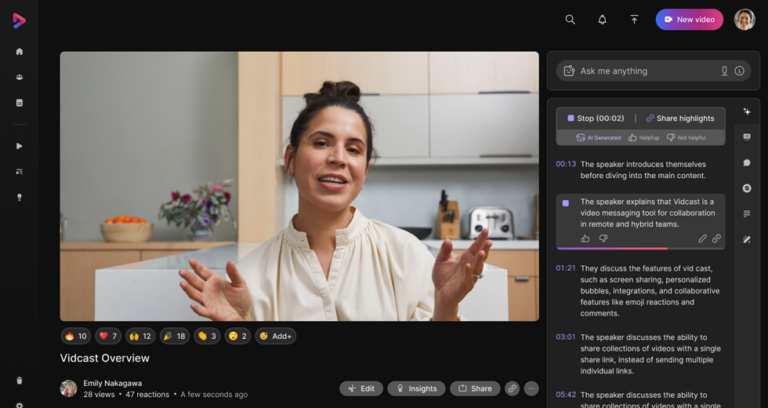Toggle the fire emoji reaction

76,336
